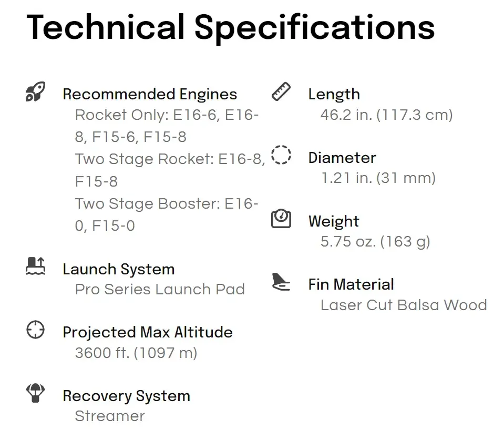504x441 pixels.
Task: Click the dashed circle Diameter icon
Action: pos(281,155)
